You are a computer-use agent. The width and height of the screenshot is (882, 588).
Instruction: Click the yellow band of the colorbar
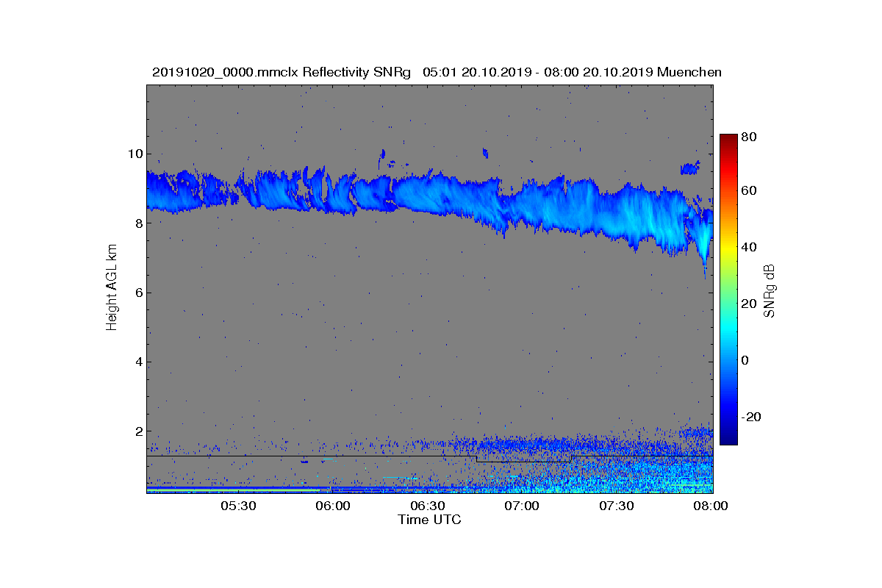728,248
